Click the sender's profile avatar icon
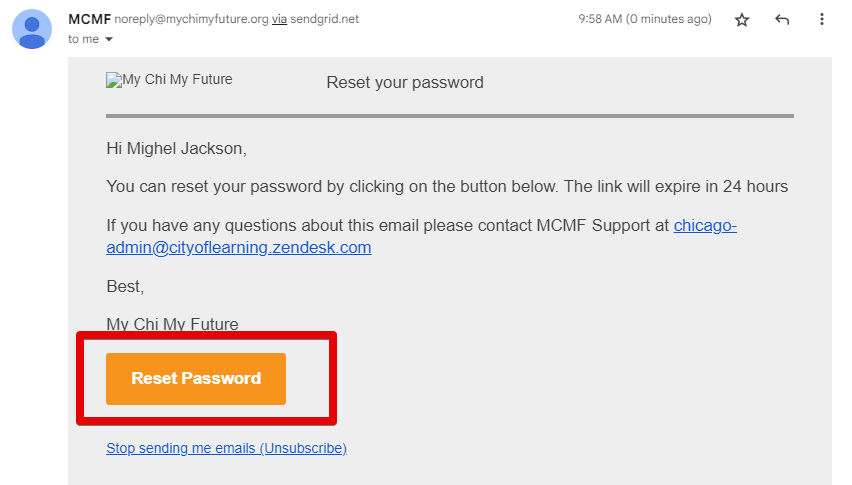 click(x=32, y=28)
